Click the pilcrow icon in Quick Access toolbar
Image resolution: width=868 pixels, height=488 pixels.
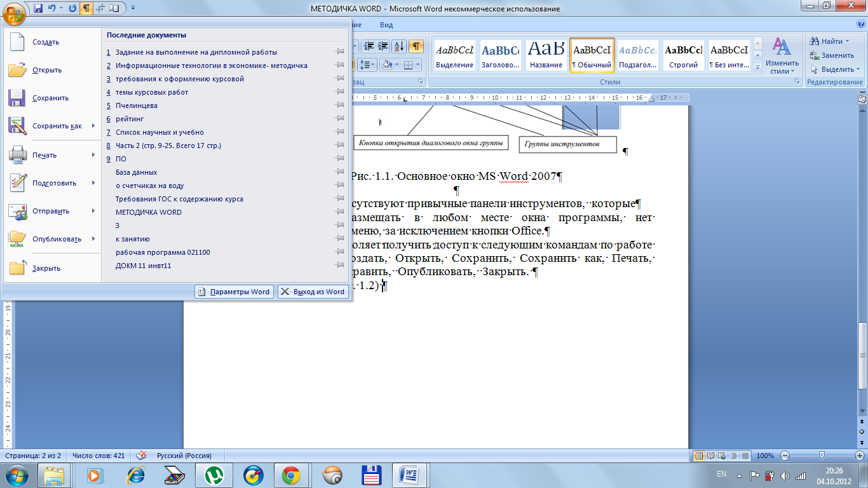click(86, 8)
